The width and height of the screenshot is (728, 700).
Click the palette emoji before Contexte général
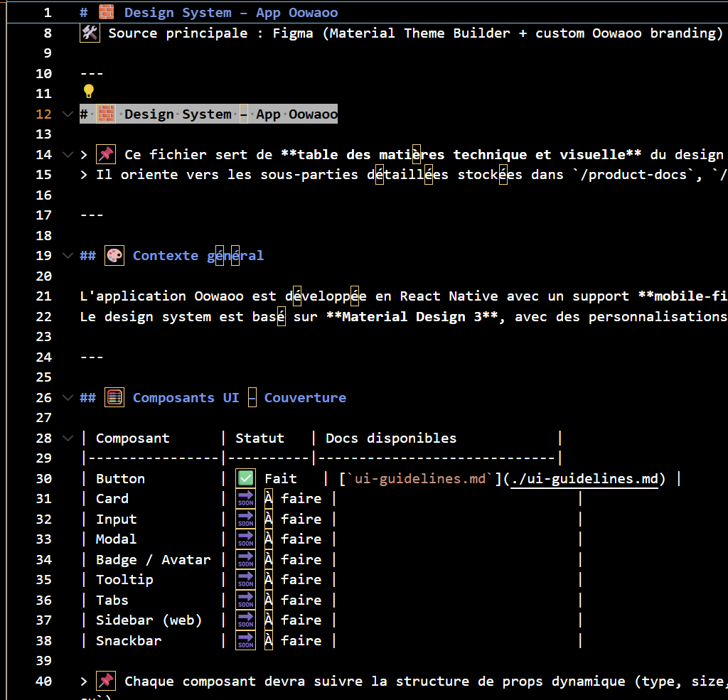pyautogui.click(x=114, y=256)
